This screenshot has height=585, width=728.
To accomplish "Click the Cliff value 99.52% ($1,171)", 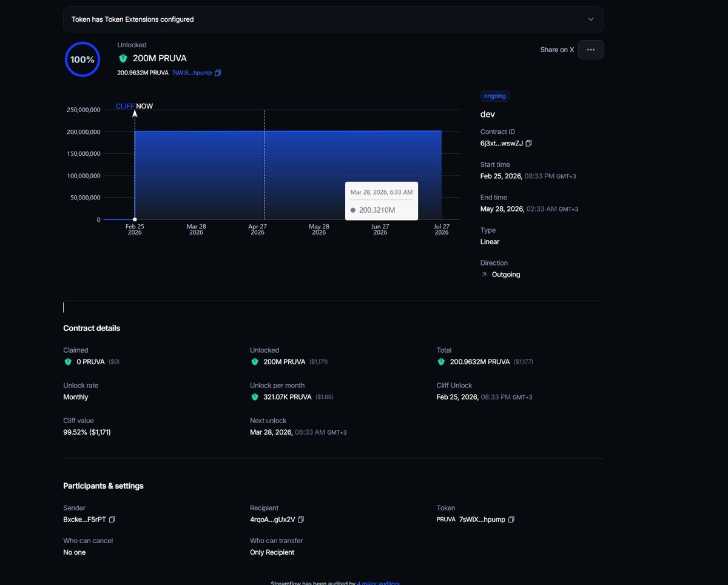I will 87,432.
